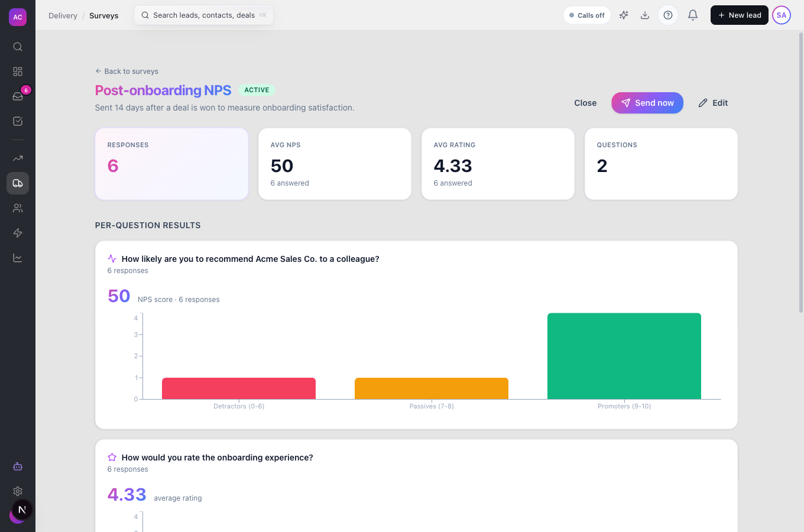Click the green Promoters (9-10) bar
The height and width of the screenshot is (532, 804).
pos(624,356)
